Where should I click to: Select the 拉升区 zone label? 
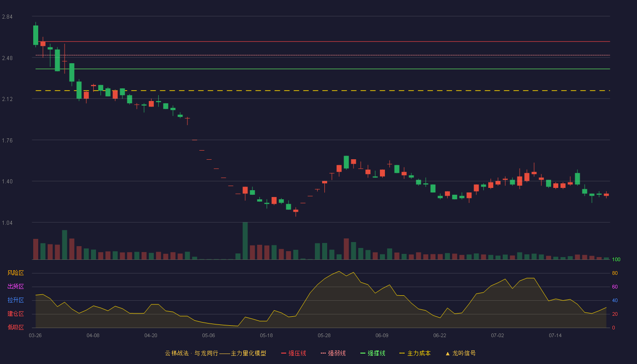[x=15, y=300]
